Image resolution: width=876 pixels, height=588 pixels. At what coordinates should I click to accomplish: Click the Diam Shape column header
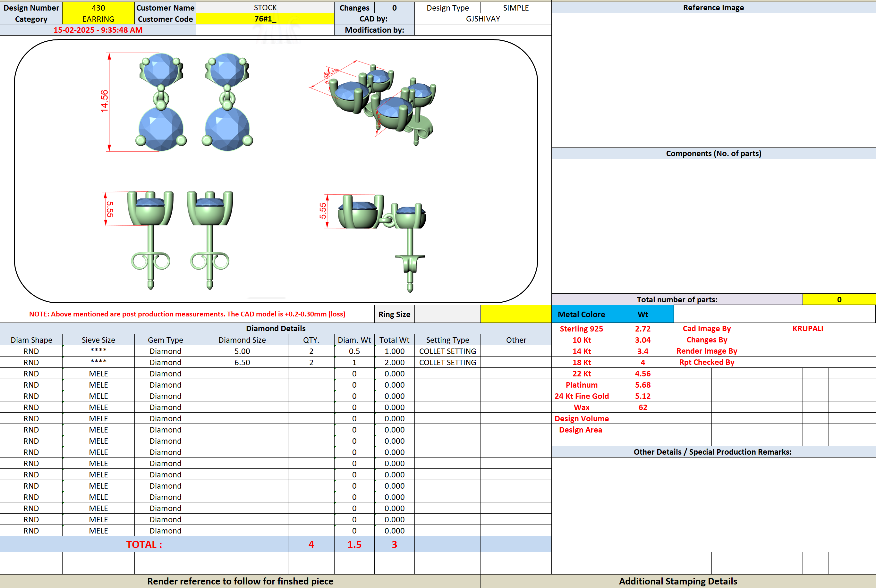click(x=31, y=340)
